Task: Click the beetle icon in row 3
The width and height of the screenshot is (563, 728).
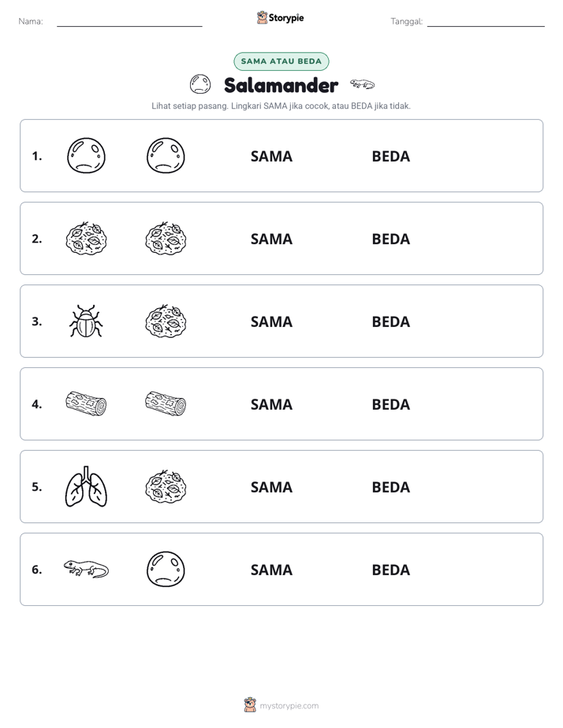Action: [86, 321]
